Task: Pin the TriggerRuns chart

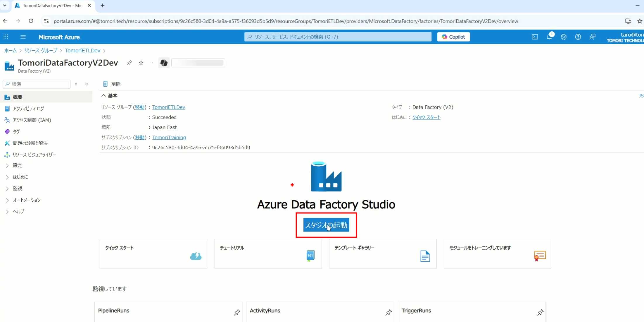Action: tap(540, 312)
